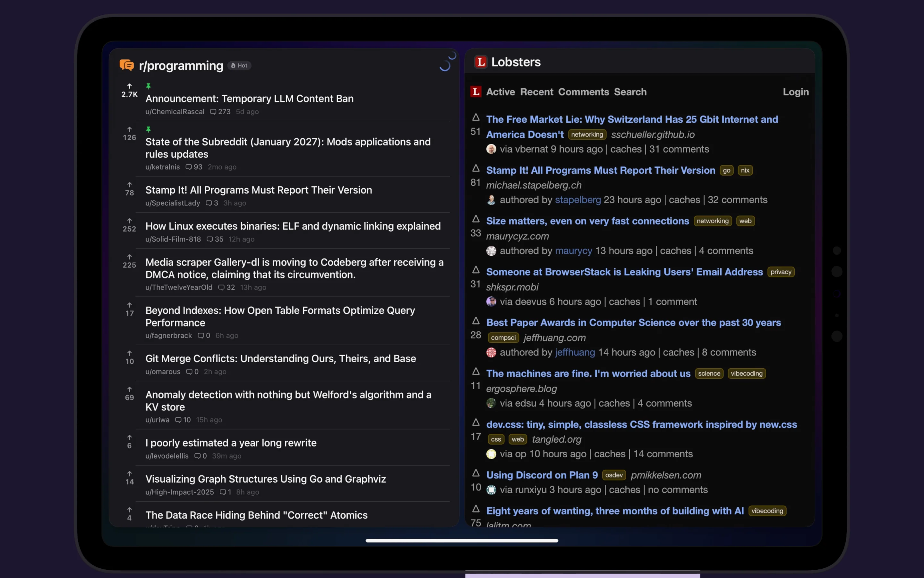This screenshot has width=924, height=578.
Task: Upvote Size matters fast connections story
Action: [x=476, y=219]
